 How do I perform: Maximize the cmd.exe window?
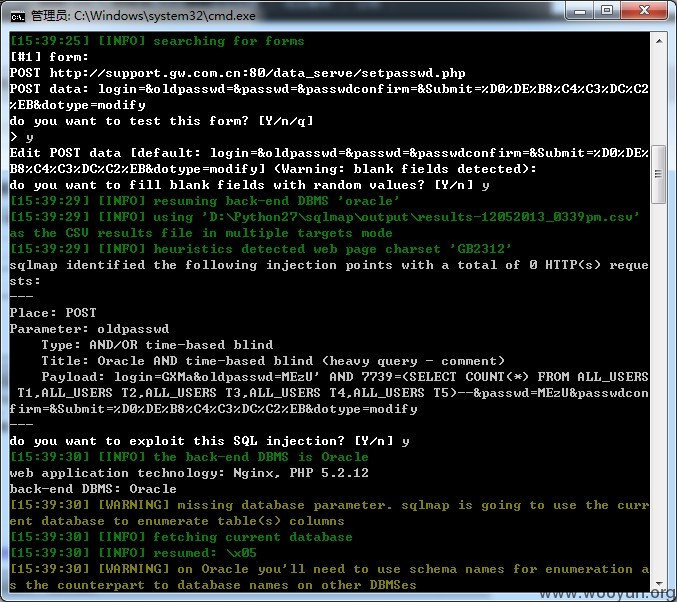[x=607, y=10]
